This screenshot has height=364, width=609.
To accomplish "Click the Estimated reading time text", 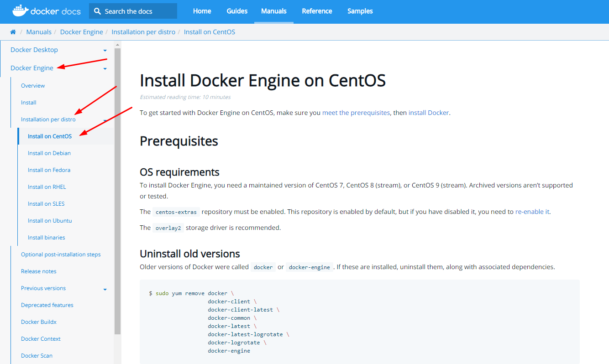I will [x=185, y=97].
